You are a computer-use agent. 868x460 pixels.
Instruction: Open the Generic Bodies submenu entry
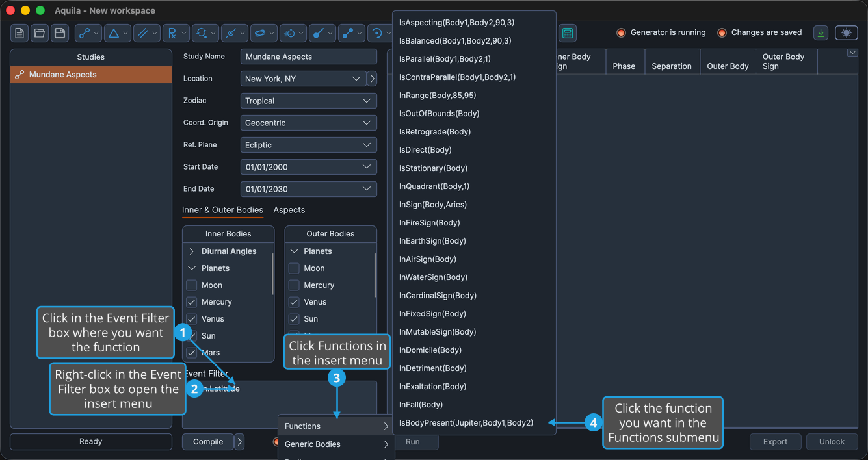pos(336,444)
